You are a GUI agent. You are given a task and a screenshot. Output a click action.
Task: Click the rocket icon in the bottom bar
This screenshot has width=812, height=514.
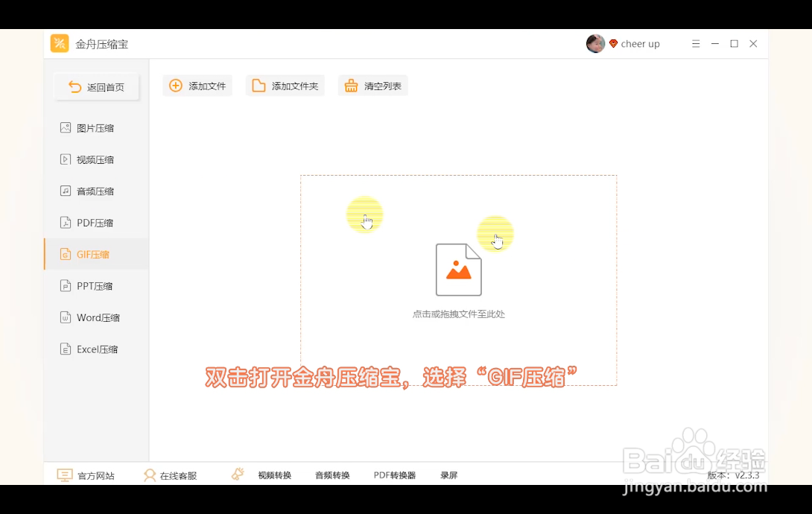point(238,474)
